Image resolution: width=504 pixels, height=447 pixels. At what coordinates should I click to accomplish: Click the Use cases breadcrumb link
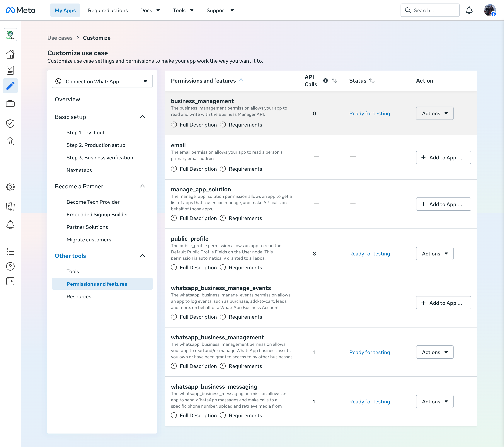coord(60,38)
